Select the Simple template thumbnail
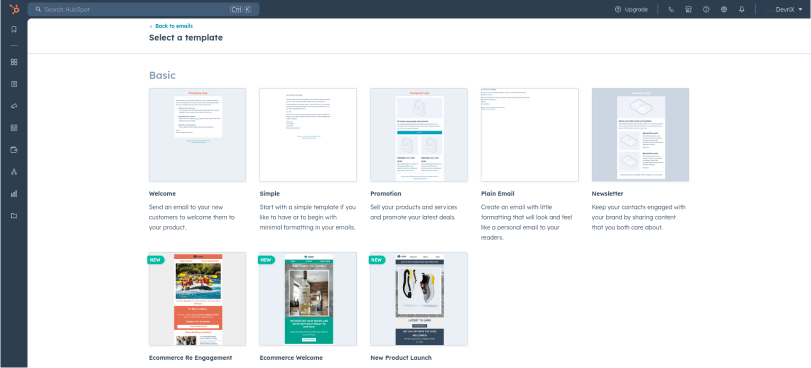This screenshot has width=811, height=368. coord(308,135)
